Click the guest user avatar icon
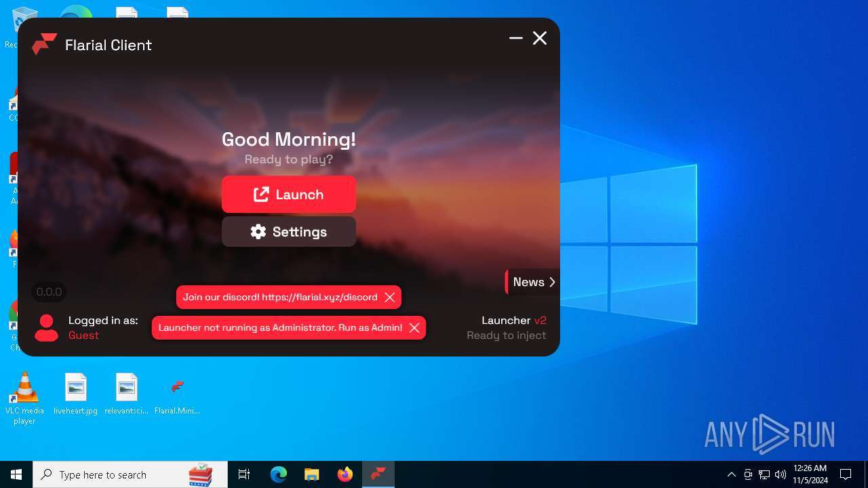The image size is (868, 488). 46,327
